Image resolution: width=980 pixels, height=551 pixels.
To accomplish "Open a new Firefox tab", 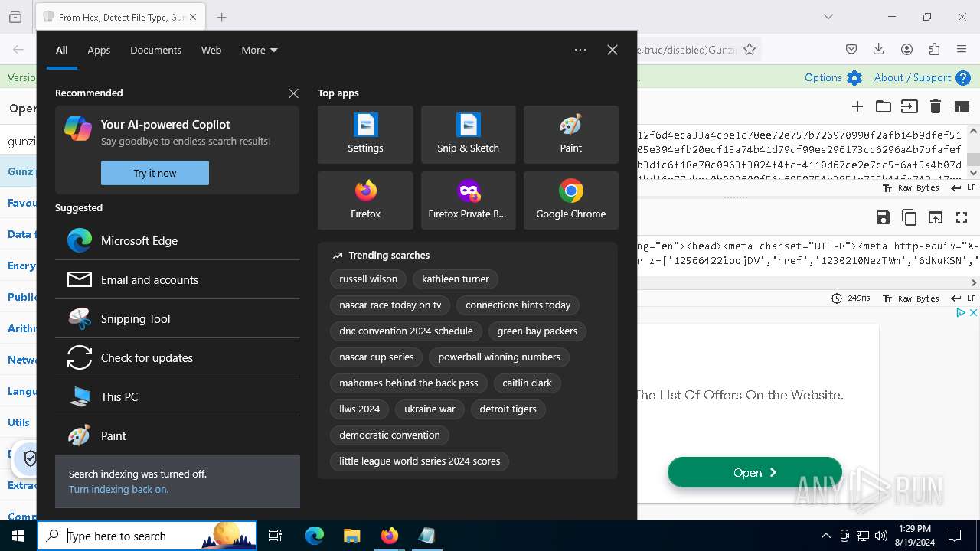I will coord(221,17).
